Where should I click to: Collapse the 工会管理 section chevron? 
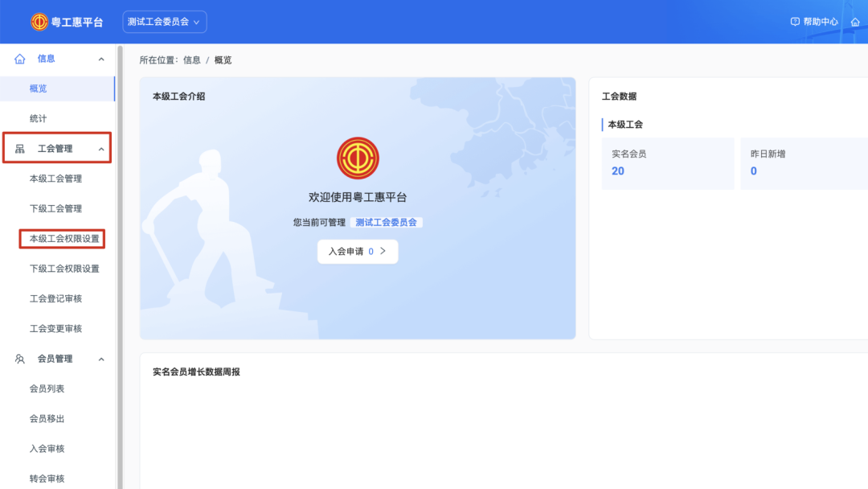tap(101, 149)
